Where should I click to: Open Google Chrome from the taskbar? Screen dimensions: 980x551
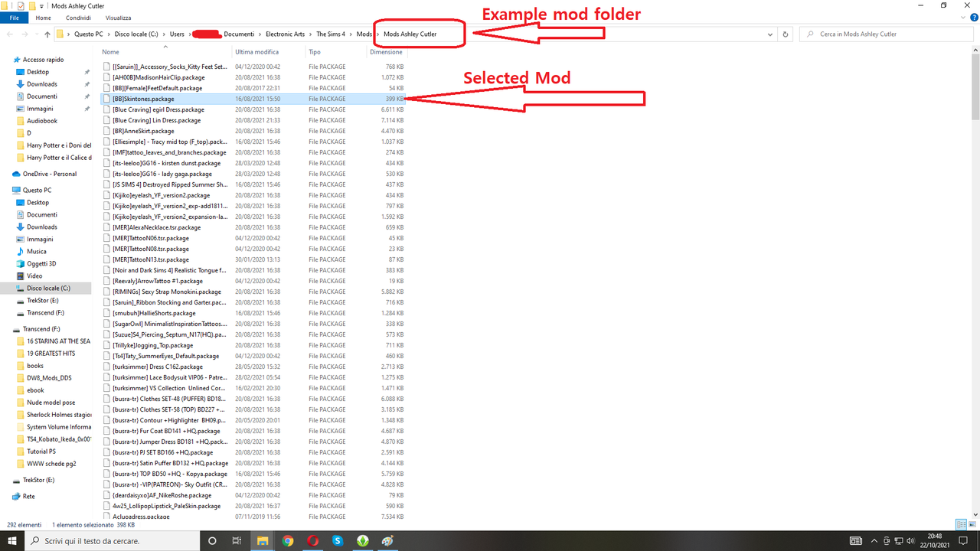pos(287,541)
